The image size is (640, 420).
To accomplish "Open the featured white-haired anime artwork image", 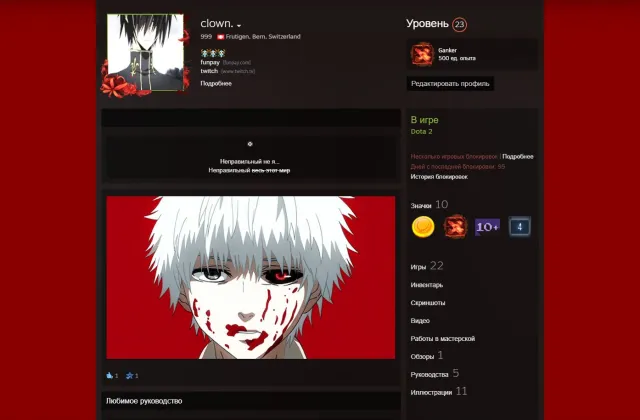I will (x=251, y=278).
